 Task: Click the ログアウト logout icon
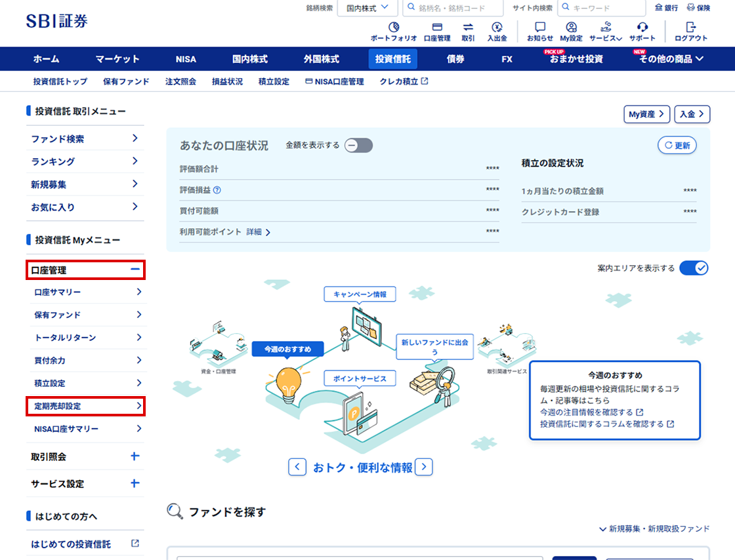point(690,28)
